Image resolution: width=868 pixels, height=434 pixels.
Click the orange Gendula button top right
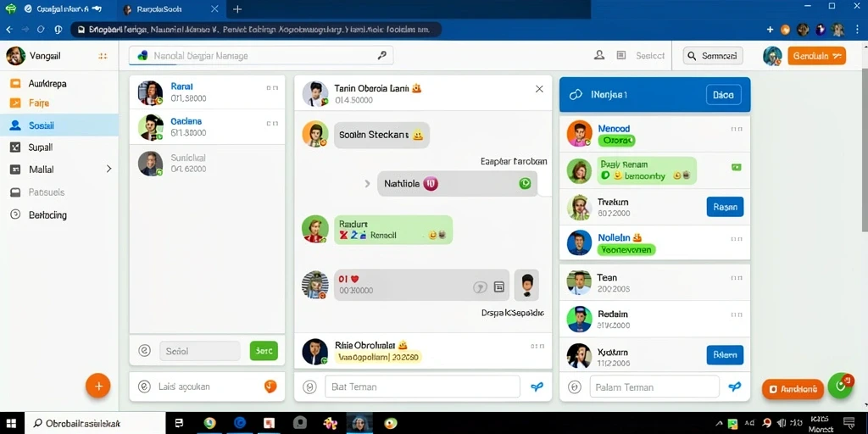point(816,56)
